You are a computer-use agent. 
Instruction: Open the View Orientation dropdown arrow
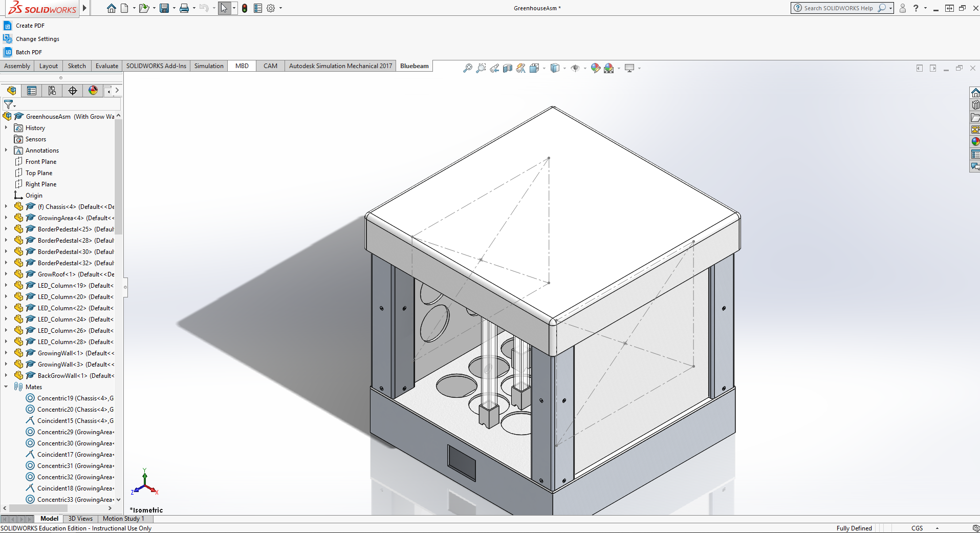click(x=544, y=68)
